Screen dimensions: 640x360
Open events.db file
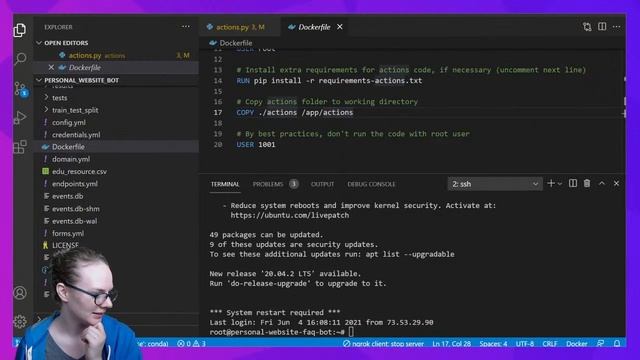[67, 196]
